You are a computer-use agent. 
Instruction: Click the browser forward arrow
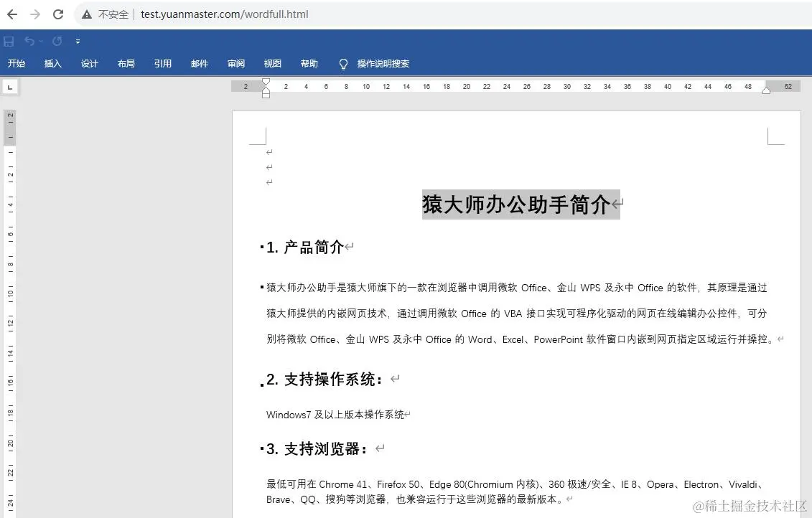[35, 14]
